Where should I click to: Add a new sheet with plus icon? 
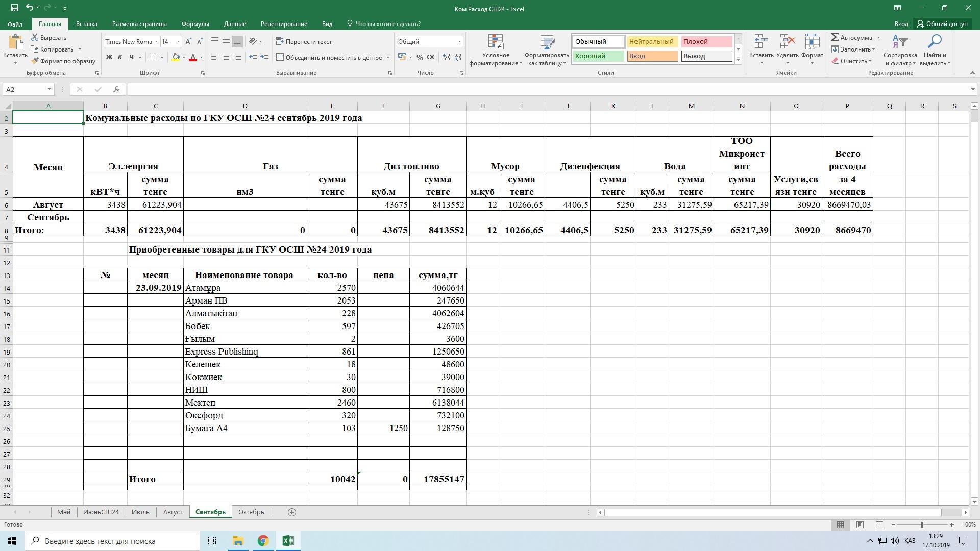click(292, 512)
